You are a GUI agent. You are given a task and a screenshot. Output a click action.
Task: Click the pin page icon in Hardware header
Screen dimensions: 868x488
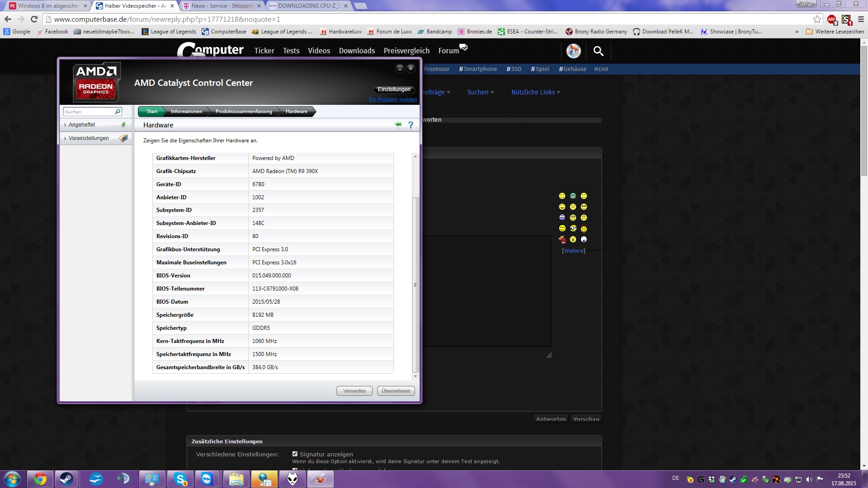pos(398,125)
